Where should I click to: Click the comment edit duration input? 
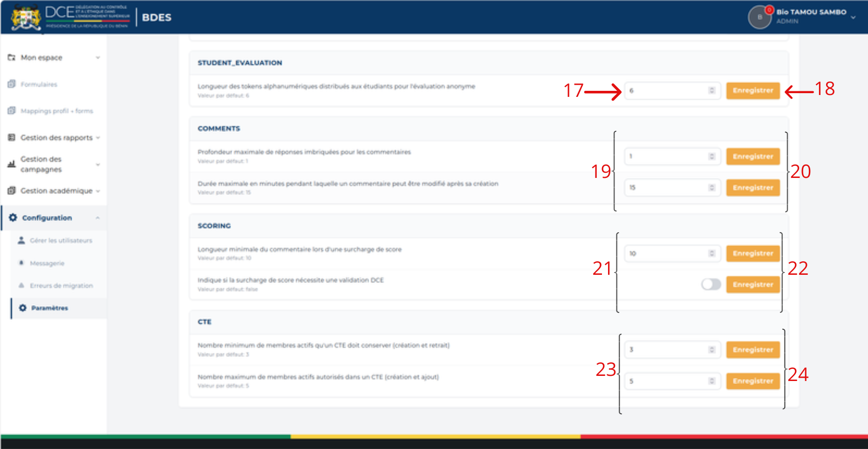point(672,188)
